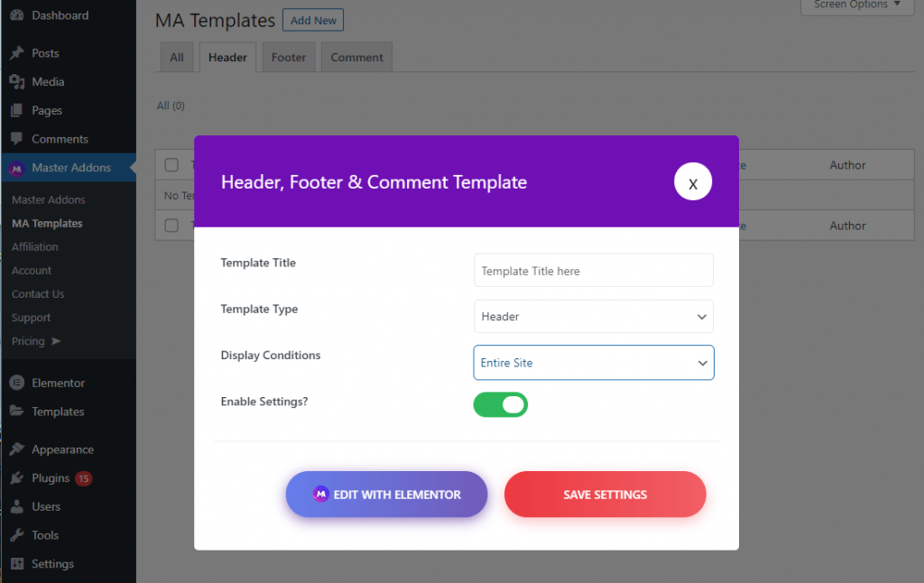Check the select-all checkbox at the table bottom
This screenshot has width=924, height=583.
coord(170,226)
